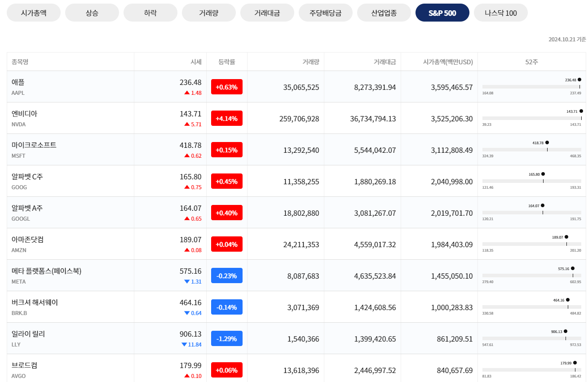
Task: Click Microsoft's market cap 3,112,808.49
Action: 451,150
